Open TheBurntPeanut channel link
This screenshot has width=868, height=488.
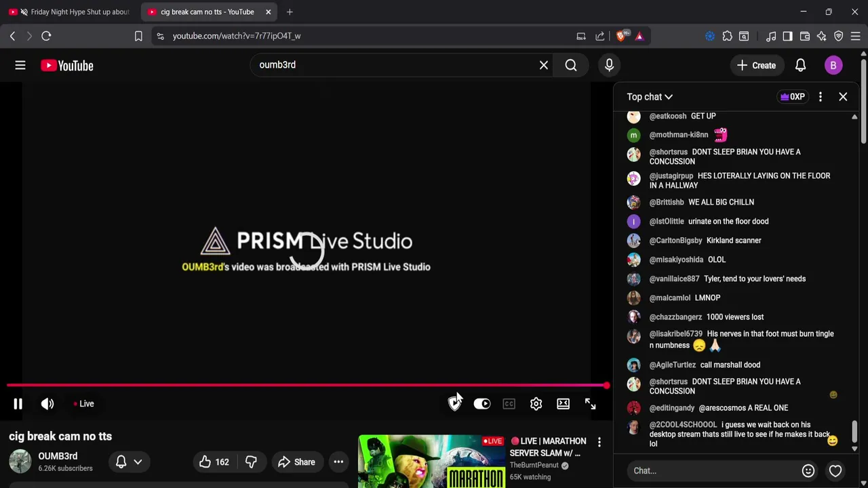(x=534, y=465)
